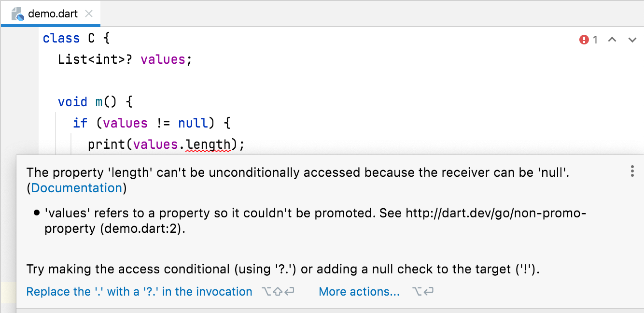Open the Documentation link in the tooltip
The height and width of the screenshot is (313, 644).
[x=77, y=188]
